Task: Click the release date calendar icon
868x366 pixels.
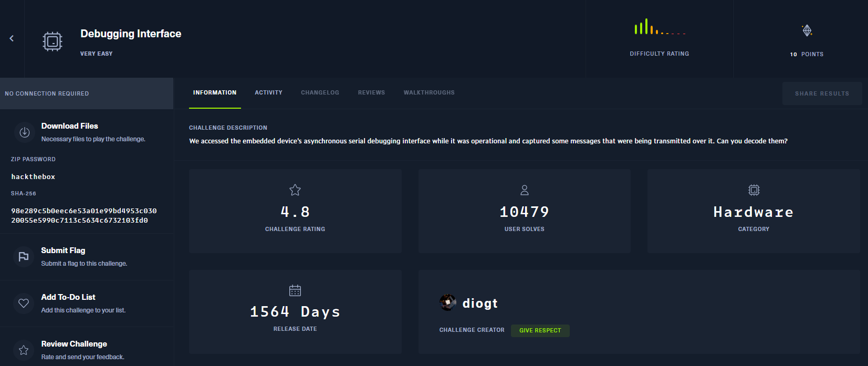Action: tap(295, 290)
